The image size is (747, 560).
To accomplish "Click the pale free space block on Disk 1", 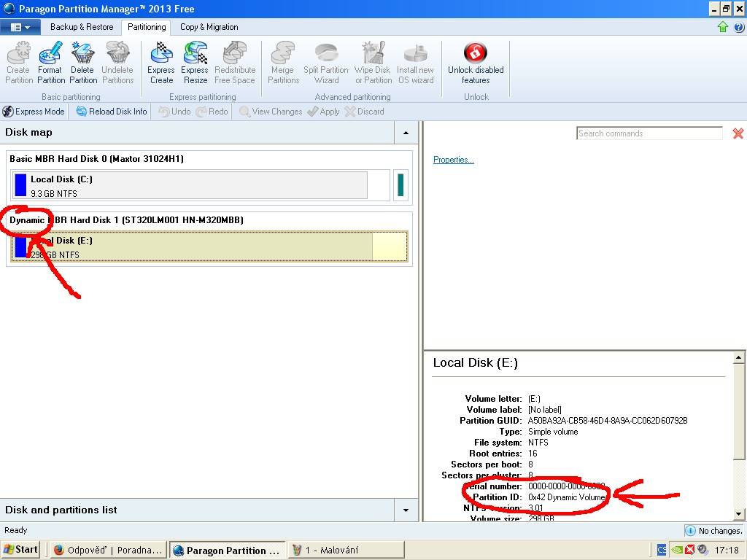I will (x=390, y=246).
